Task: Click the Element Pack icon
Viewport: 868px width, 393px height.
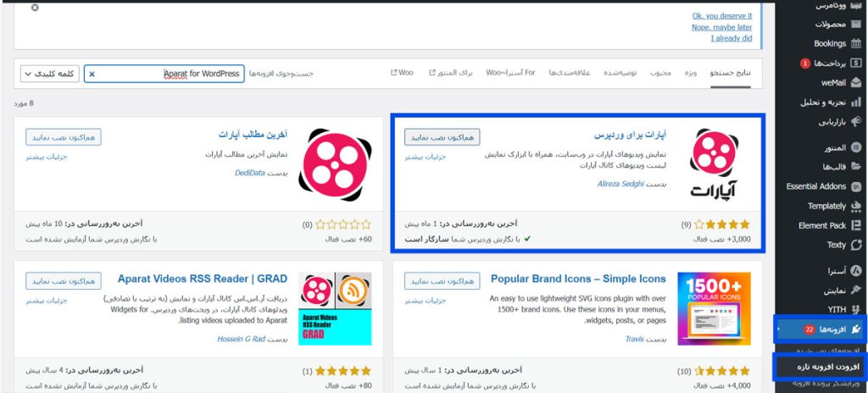Action: point(855,225)
